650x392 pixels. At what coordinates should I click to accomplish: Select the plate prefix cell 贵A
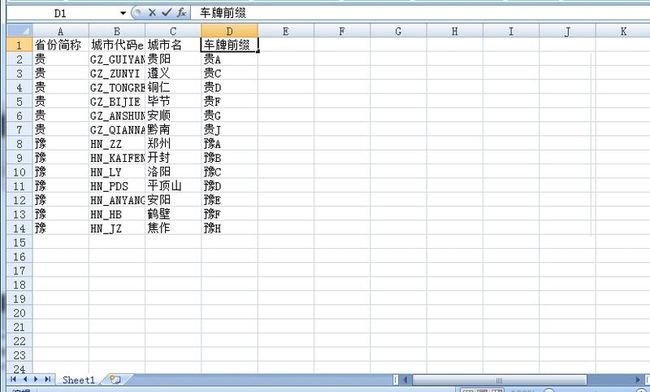[230, 59]
